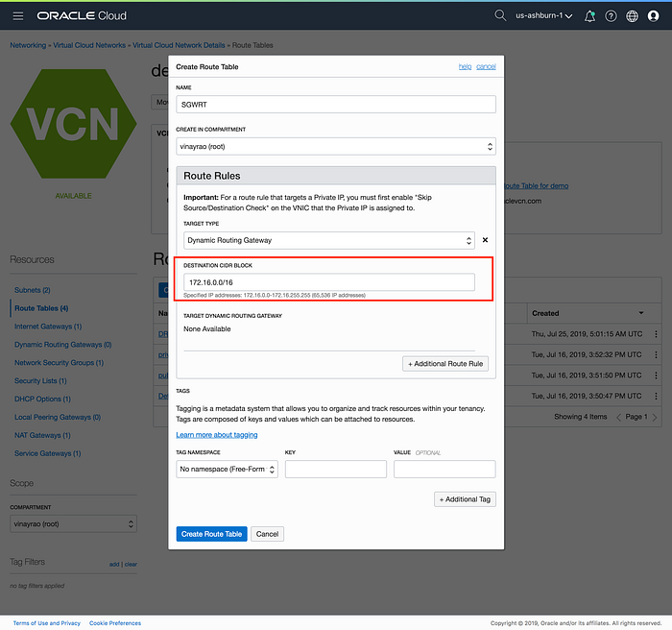
Task: Go to previous page arrow
Action: [618, 418]
